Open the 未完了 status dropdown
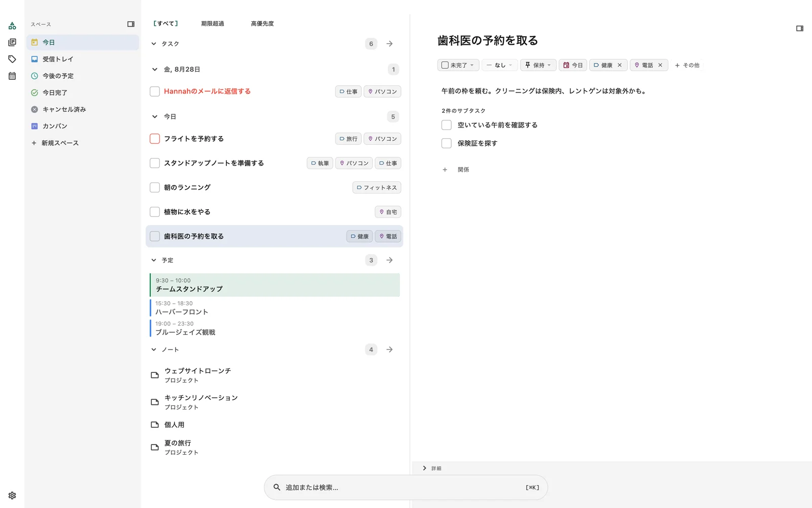This screenshot has width=812, height=508. (458, 65)
